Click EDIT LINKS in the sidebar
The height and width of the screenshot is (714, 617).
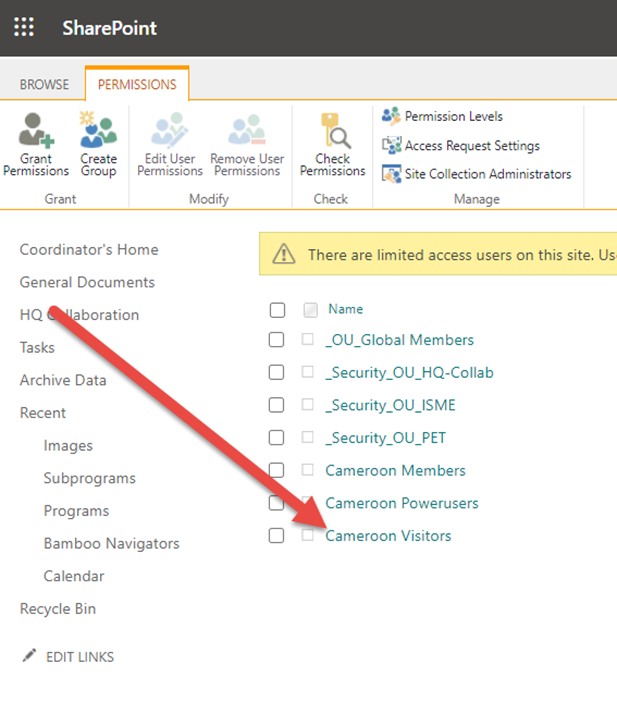80,657
